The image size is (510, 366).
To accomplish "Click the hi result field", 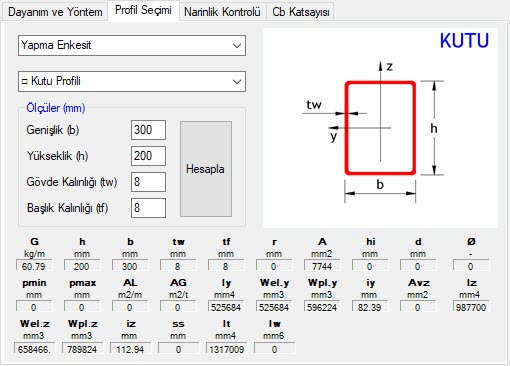I will coord(370,266).
